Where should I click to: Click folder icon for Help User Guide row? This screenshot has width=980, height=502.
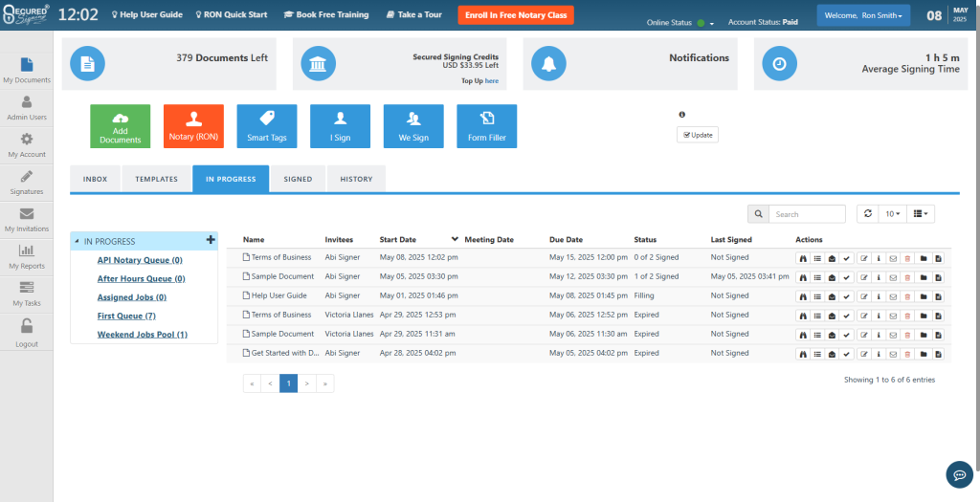[924, 296]
